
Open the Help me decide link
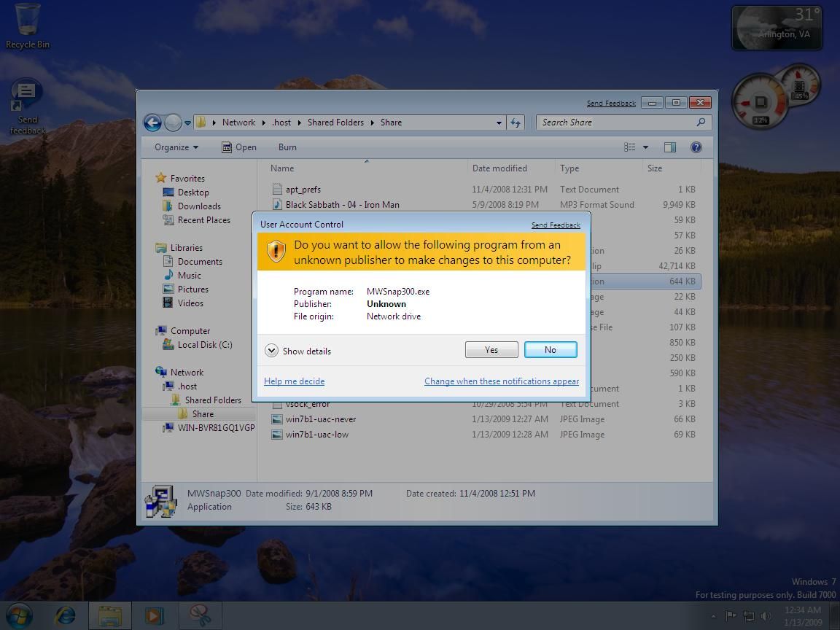[x=294, y=381]
